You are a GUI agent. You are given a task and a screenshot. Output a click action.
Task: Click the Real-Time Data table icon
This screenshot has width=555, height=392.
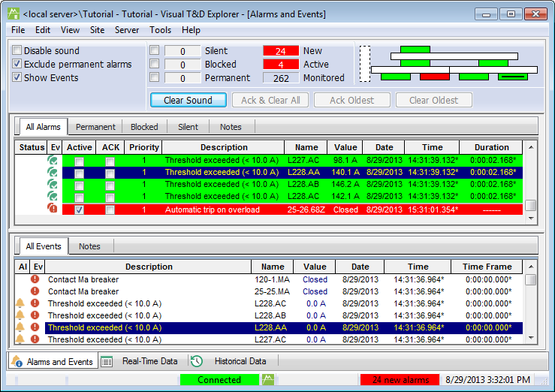pos(107,361)
